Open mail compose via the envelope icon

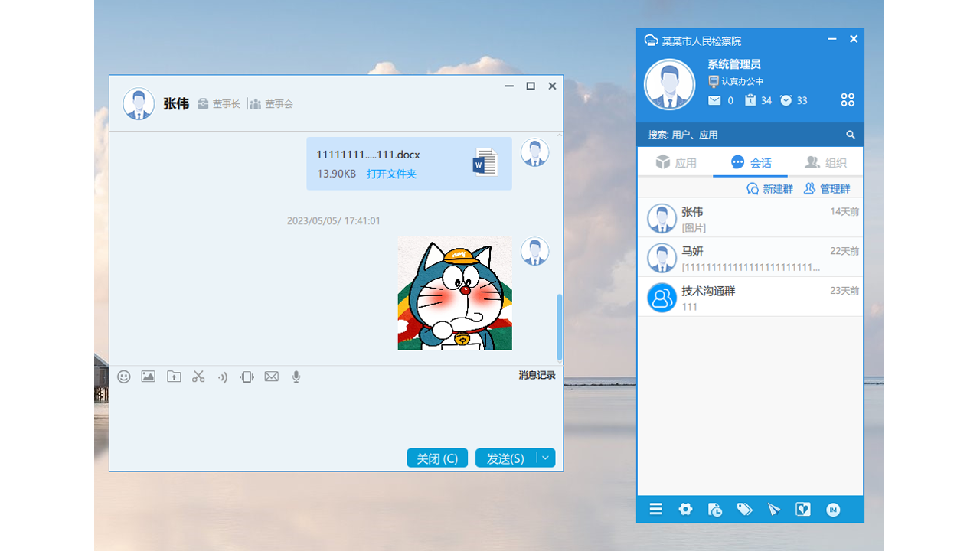271,377
